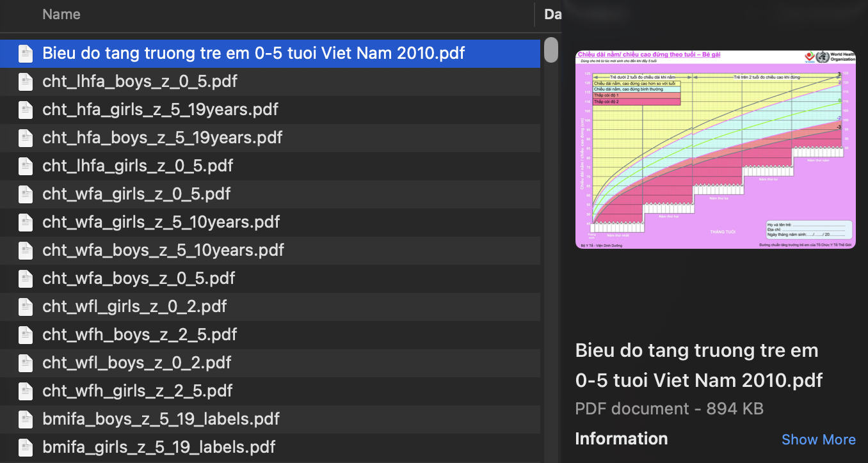Click the file icon for cht_lhfa_boys_z_0_5.pdf
868x463 pixels.
25,82
